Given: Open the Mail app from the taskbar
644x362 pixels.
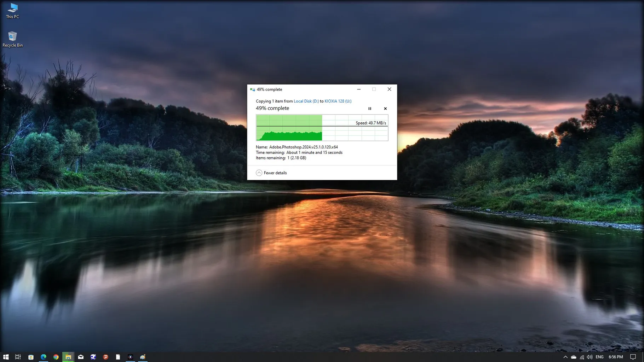Looking at the screenshot, I should 81,357.
